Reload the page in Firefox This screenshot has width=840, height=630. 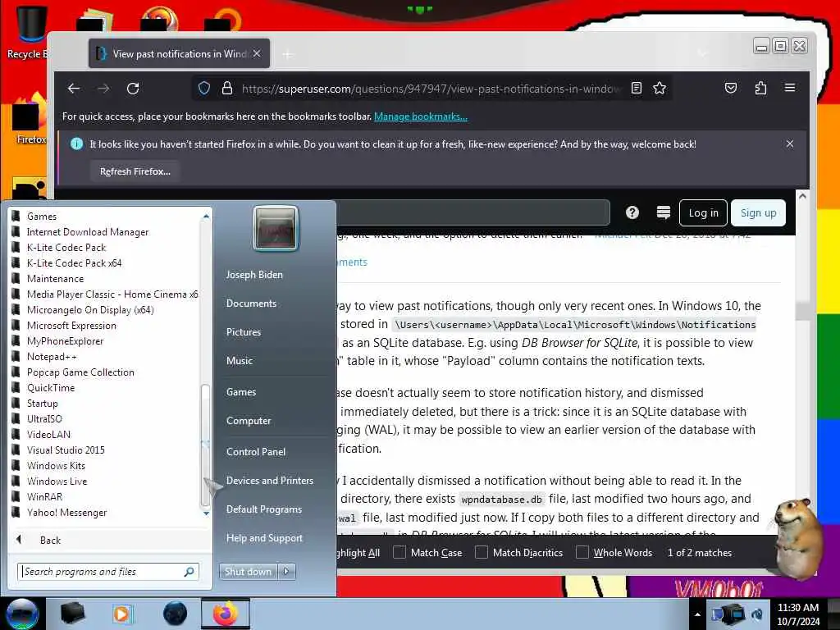click(133, 89)
